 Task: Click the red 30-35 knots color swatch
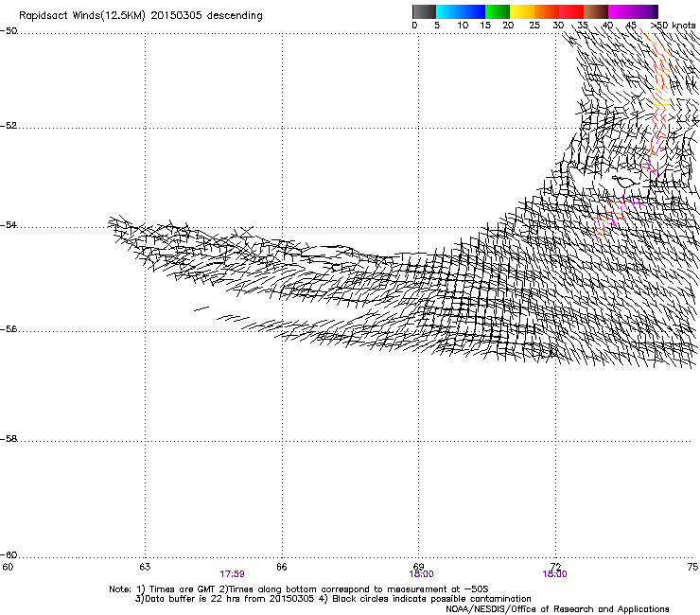point(571,11)
